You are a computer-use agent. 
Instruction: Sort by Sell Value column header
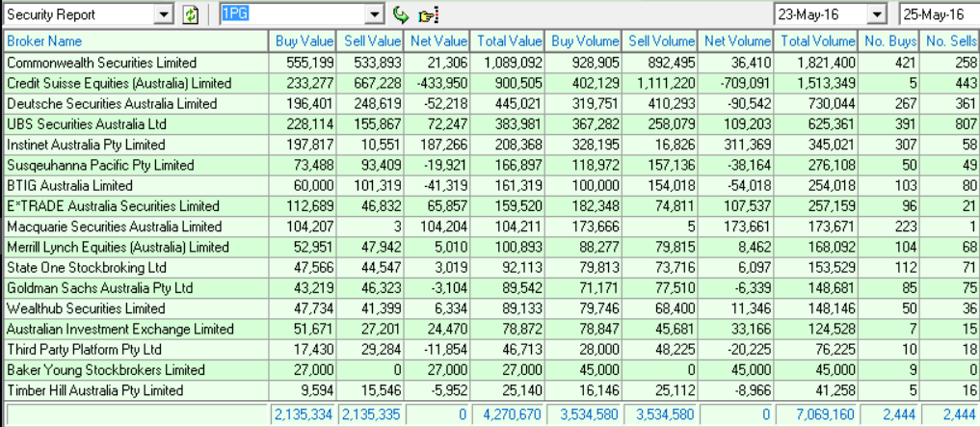372,41
